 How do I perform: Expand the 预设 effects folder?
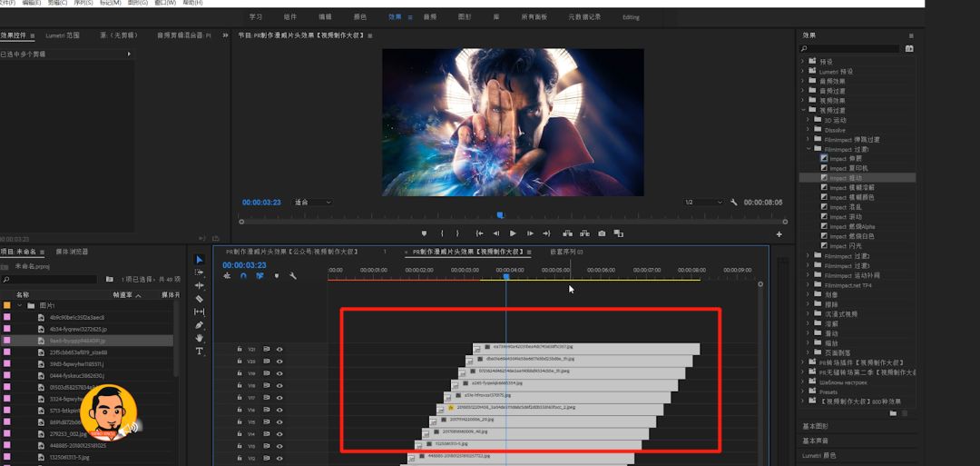(x=803, y=61)
